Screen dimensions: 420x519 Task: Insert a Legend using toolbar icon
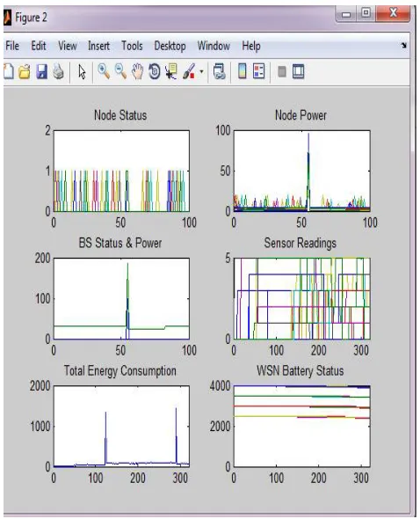[258, 71]
